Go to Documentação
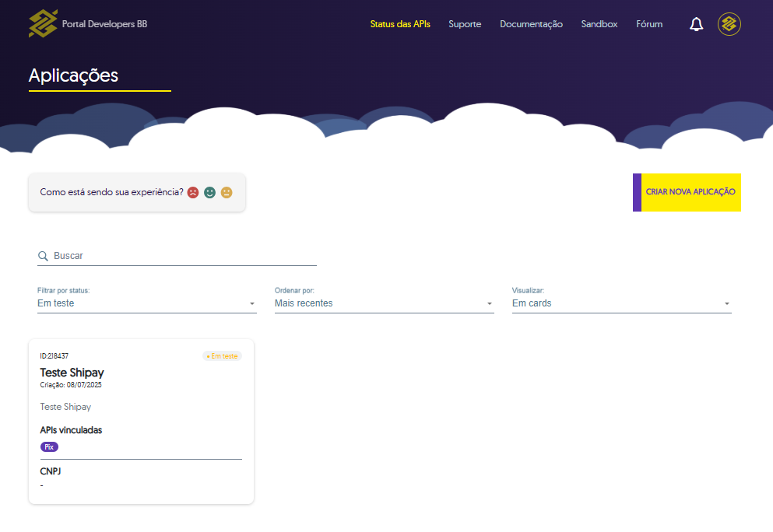 (x=531, y=24)
